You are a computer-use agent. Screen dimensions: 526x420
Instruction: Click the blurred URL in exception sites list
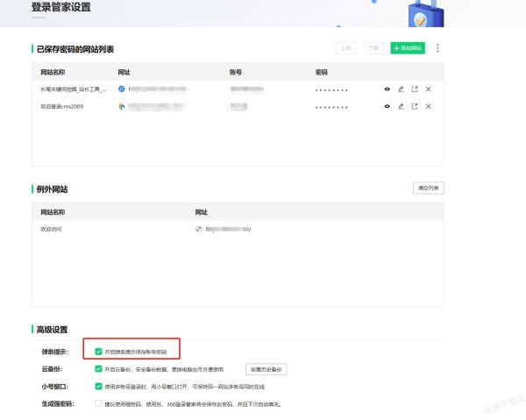tap(228, 229)
